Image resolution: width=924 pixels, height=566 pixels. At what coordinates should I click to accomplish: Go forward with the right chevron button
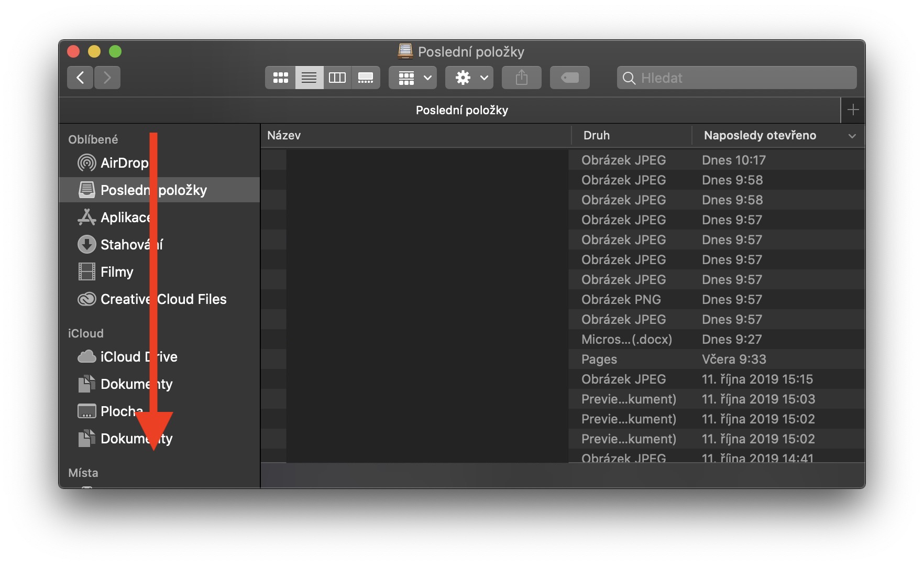pyautogui.click(x=107, y=78)
